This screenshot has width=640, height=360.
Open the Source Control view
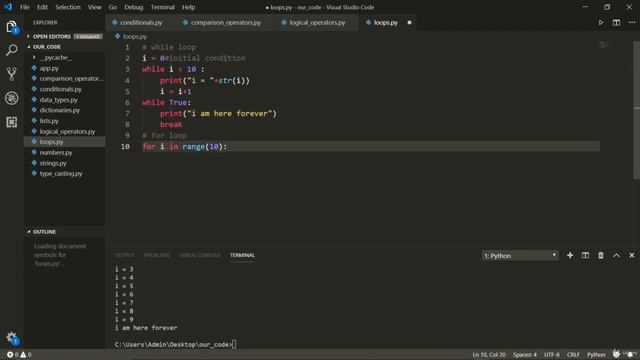coord(11,74)
